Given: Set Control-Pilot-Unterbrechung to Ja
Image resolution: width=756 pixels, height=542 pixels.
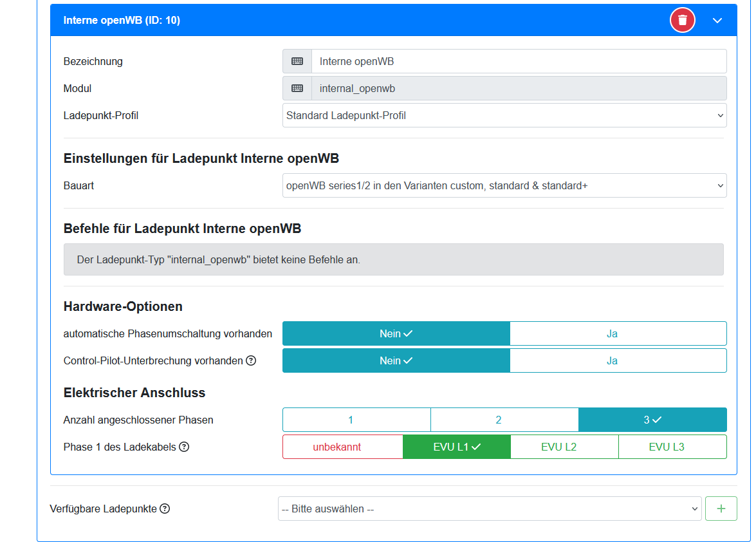Looking at the screenshot, I should pos(618,360).
